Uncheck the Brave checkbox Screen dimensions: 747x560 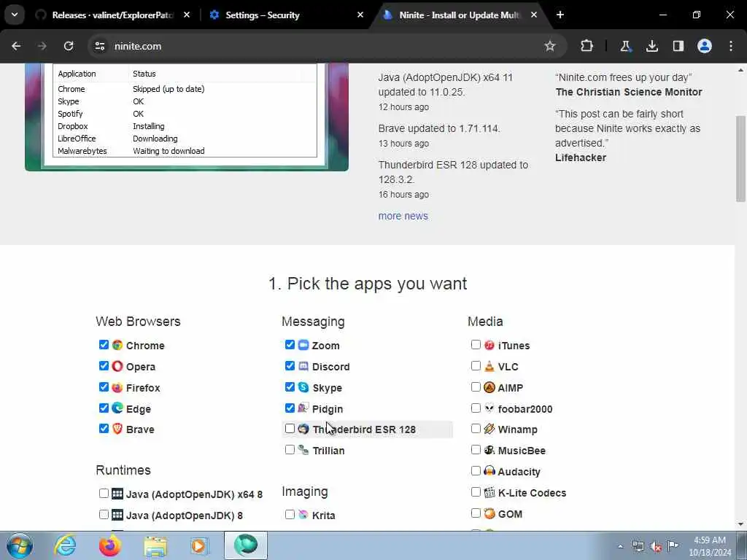(x=104, y=429)
